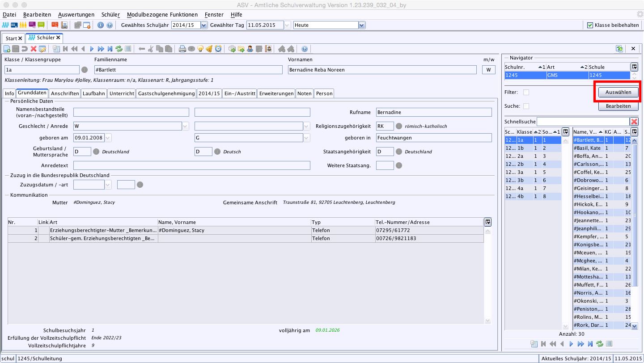The image size is (644, 363).
Task: Click the red X delete record icon
Action: (x=34, y=49)
